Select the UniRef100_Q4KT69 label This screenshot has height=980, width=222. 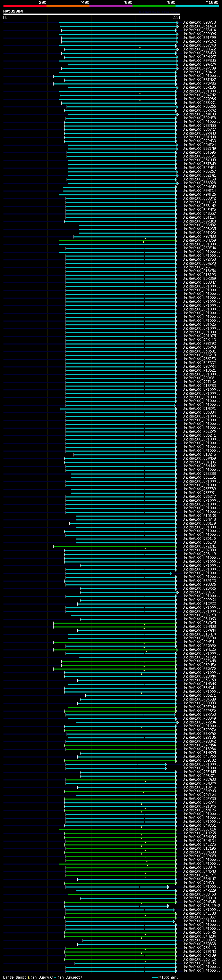coord(199,956)
